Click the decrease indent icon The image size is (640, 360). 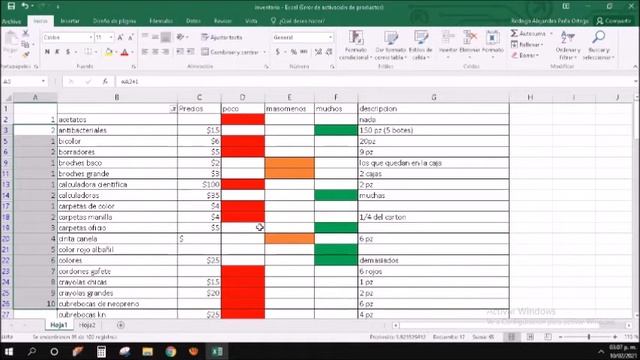(x=180, y=52)
